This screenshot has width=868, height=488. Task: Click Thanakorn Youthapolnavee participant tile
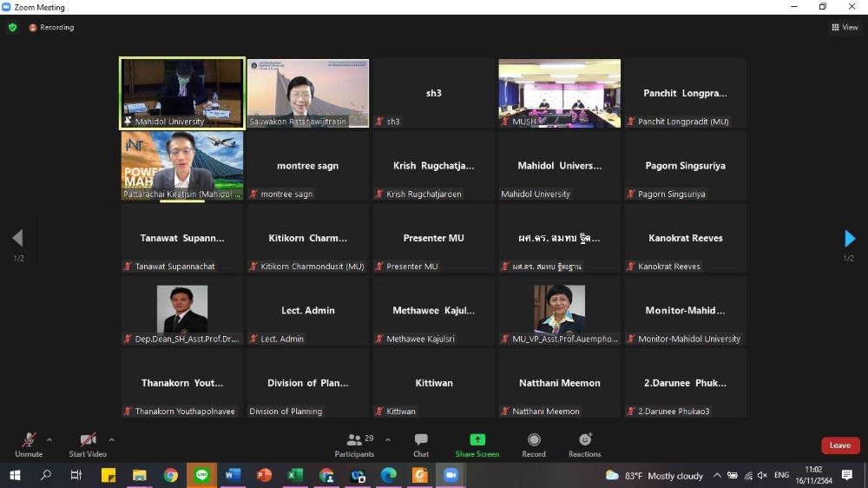click(182, 383)
